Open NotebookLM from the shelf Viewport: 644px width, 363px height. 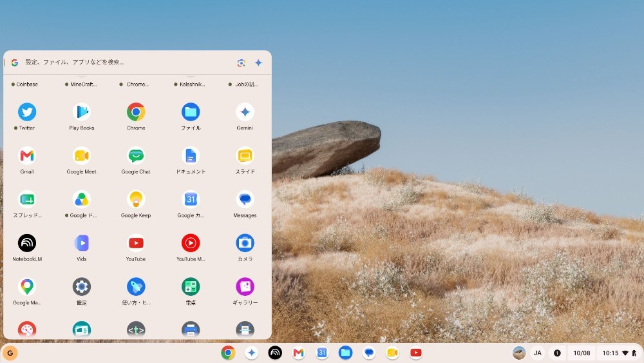tap(275, 353)
